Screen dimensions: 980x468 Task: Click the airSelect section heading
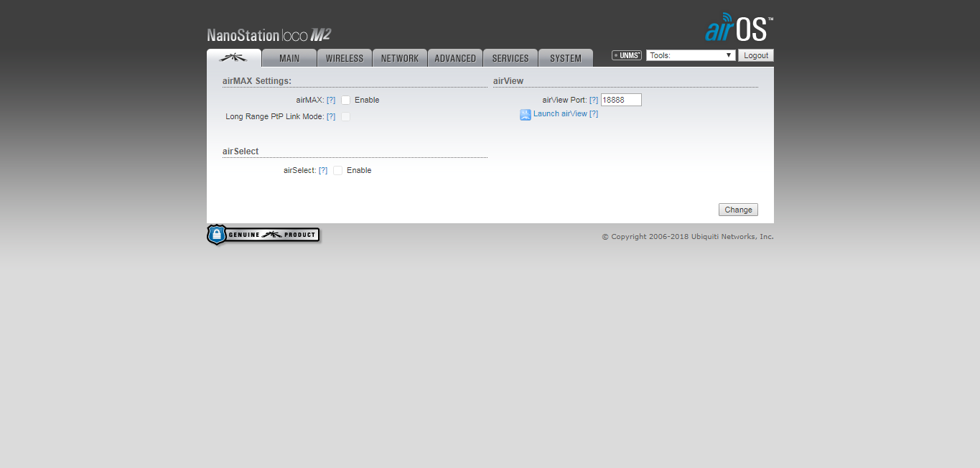pyautogui.click(x=241, y=151)
